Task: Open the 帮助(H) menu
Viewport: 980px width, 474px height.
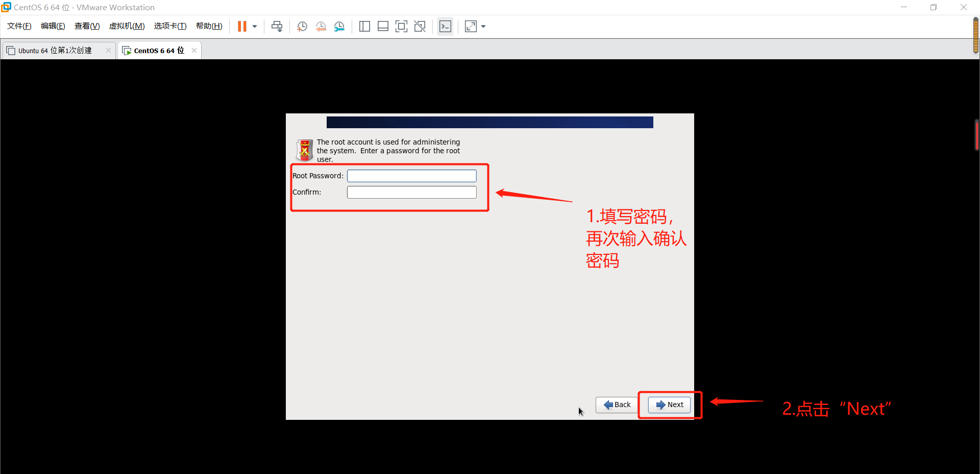Action: point(209,26)
